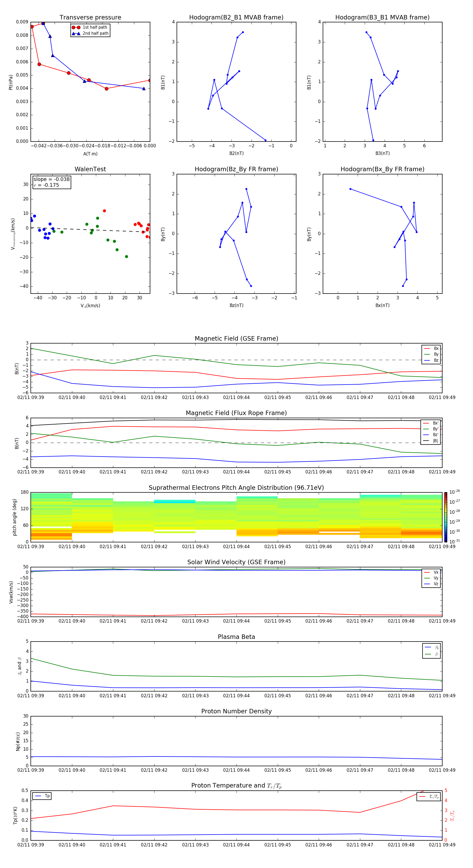Click the 'pitch angle (deg)' axis label

click(14, 517)
